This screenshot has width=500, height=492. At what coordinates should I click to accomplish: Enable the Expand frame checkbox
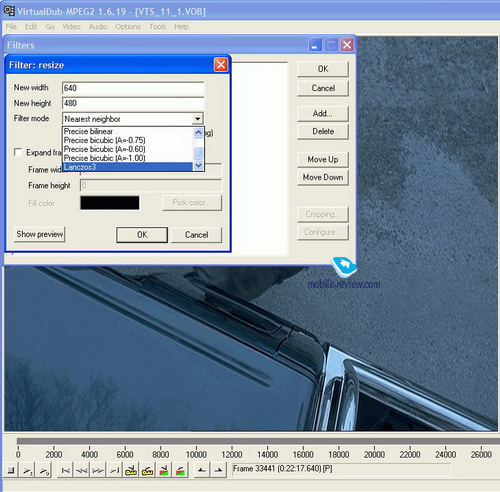click(18, 152)
